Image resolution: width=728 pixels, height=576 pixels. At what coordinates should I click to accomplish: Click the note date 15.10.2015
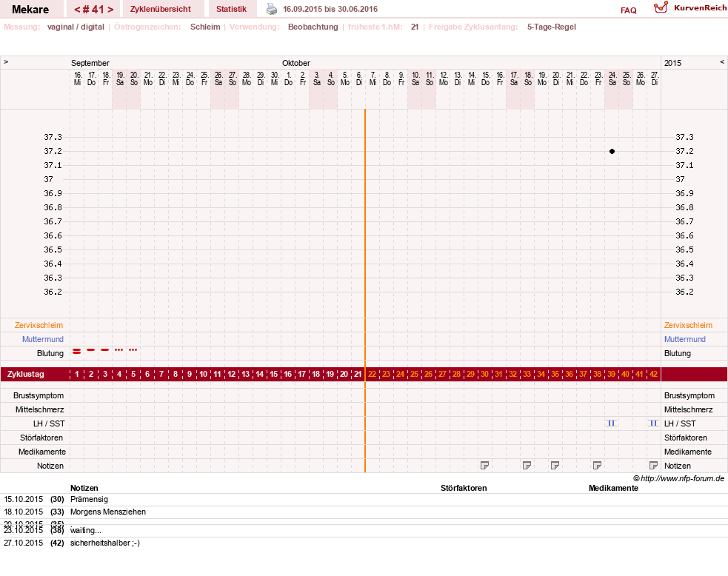tap(23, 500)
